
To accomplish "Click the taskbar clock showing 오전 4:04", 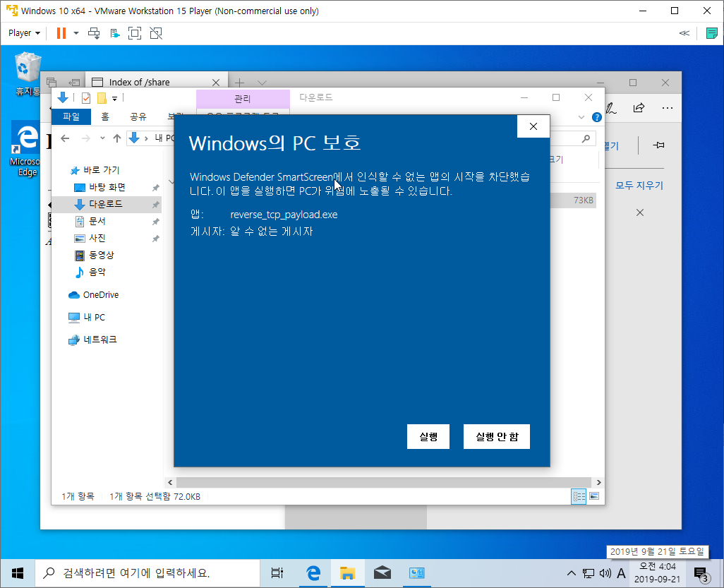I will (x=656, y=572).
